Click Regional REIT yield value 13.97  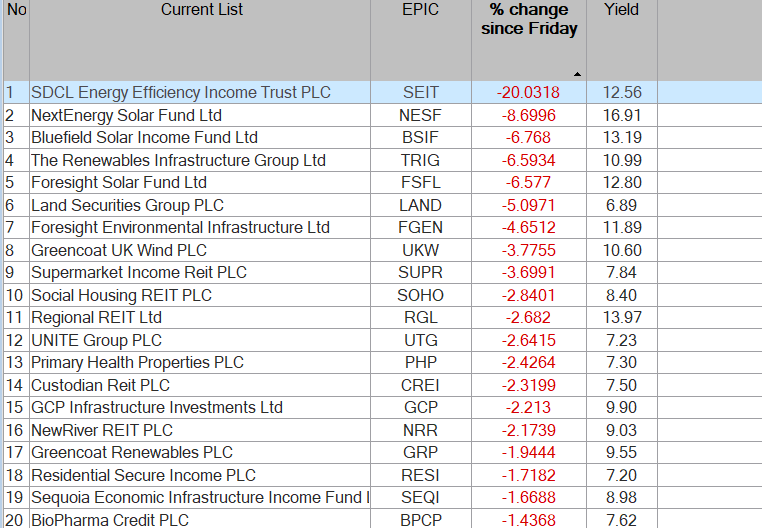coord(621,317)
